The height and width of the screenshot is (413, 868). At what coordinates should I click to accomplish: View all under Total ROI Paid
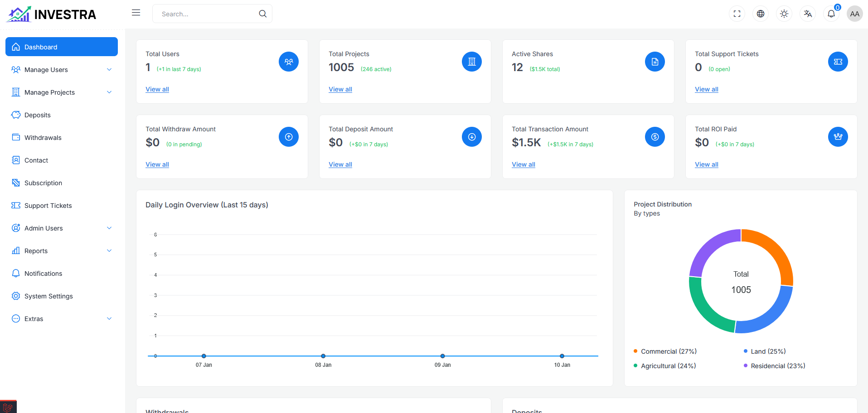click(x=707, y=164)
